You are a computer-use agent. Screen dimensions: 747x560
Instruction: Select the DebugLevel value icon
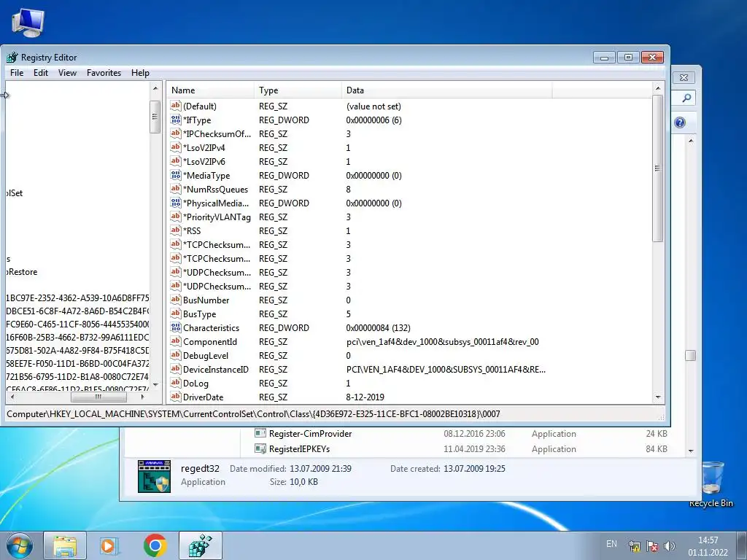point(175,355)
